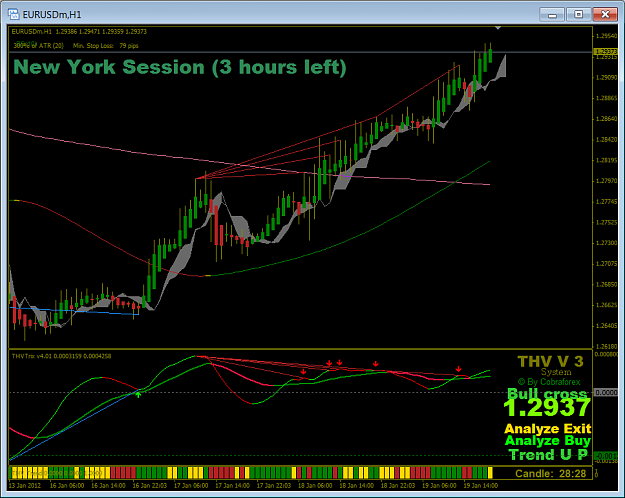Click the lowest red down arrow near 18 Jan 06:00
625x498 pixels.
(x=303, y=372)
